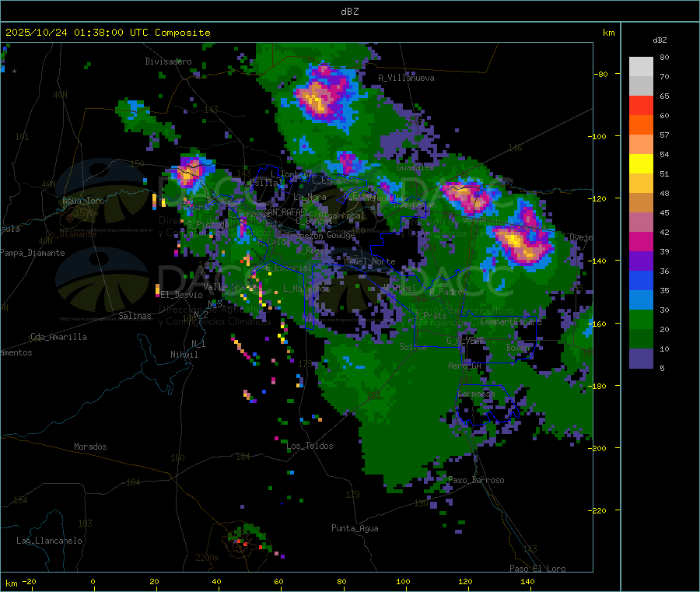The height and width of the screenshot is (592, 700).
Task: Click the red 60-65 dBZ legend swatch
Action: coord(641,105)
